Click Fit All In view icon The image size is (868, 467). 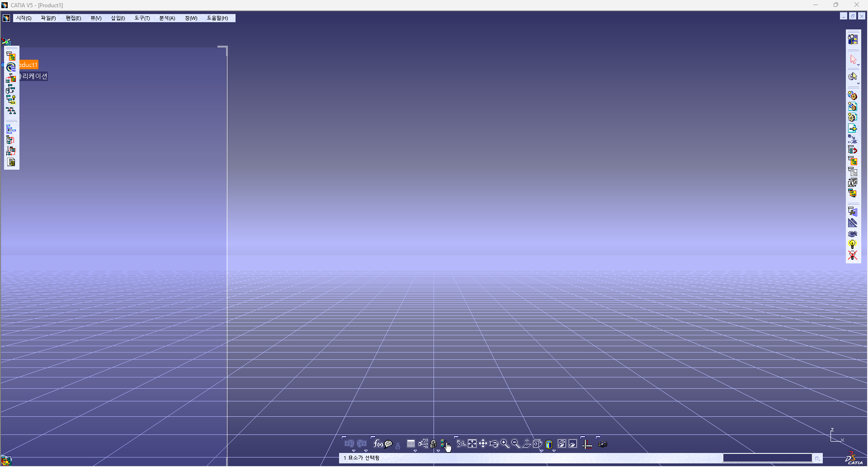coord(472,444)
